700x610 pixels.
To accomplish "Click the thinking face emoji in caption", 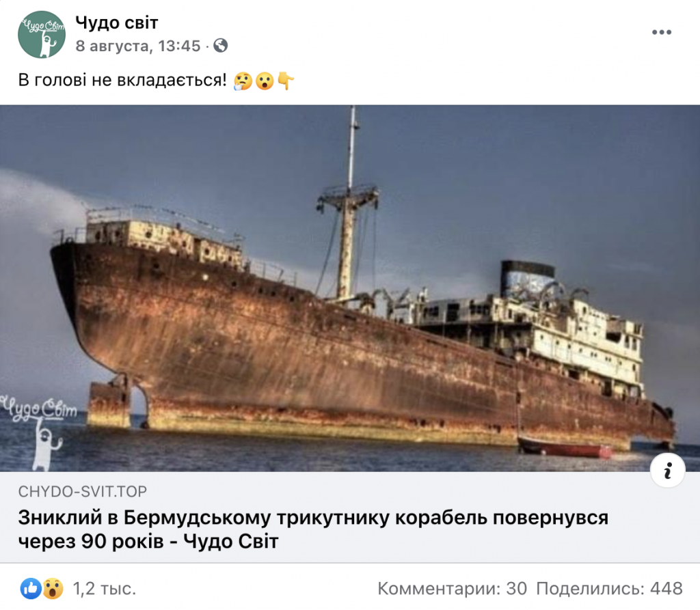I will pyautogui.click(x=243, y=81).
